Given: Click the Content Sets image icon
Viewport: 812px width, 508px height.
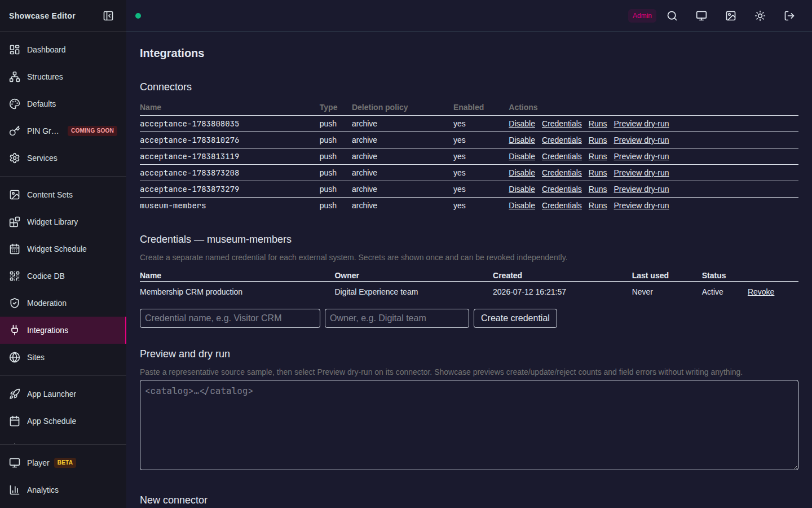Looking at the screenshot, I should coord(15,195).
